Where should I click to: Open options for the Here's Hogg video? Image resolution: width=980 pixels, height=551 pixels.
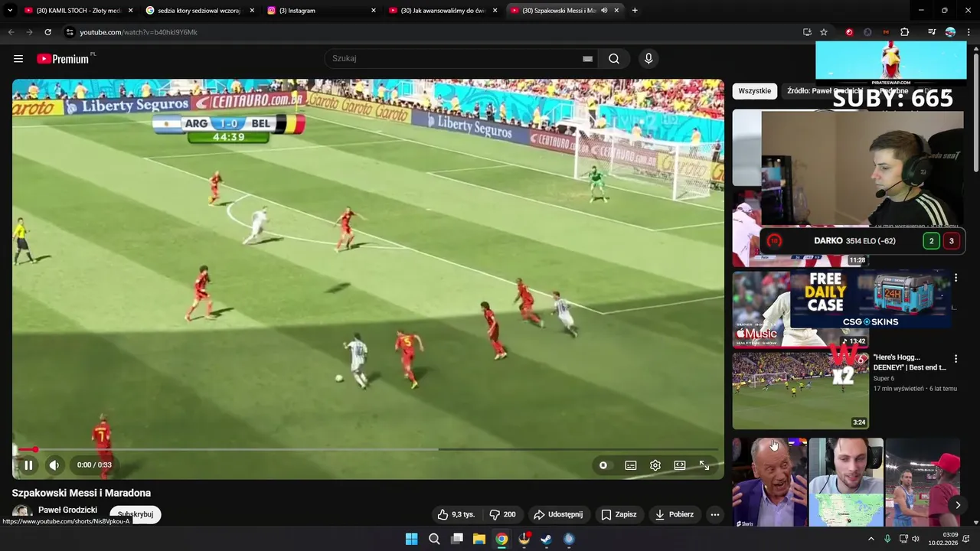[x=955, y=358]
